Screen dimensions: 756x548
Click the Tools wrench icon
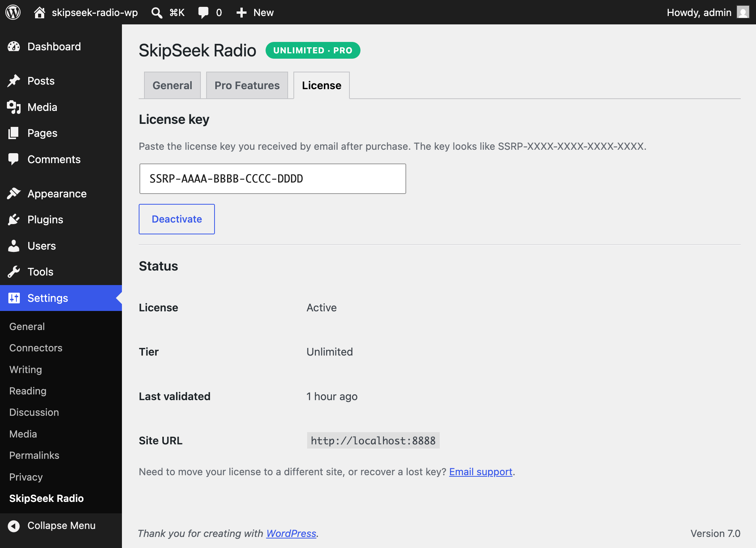click(x=14, y=272)
